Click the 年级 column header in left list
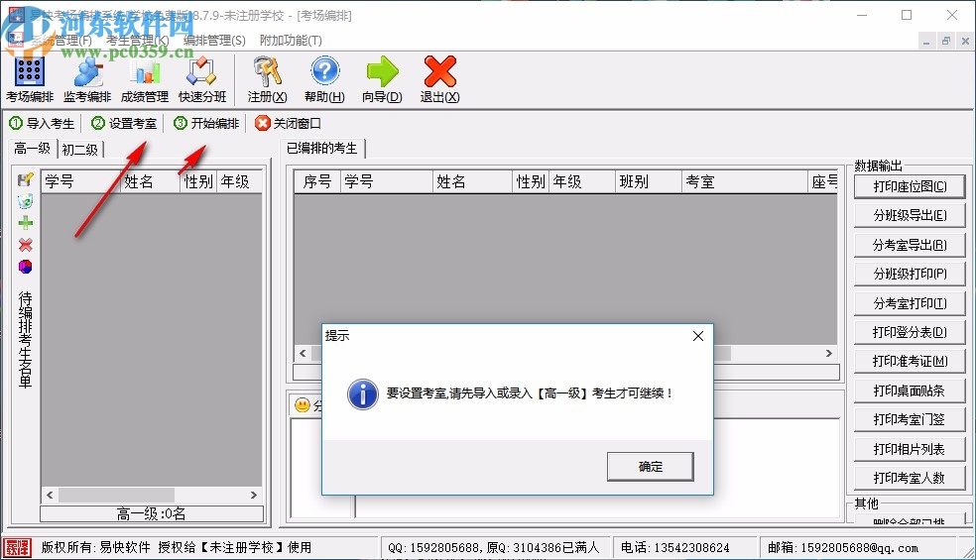This screenshot has width=976, height=560. pyautogui.click(x=239, y=181)
